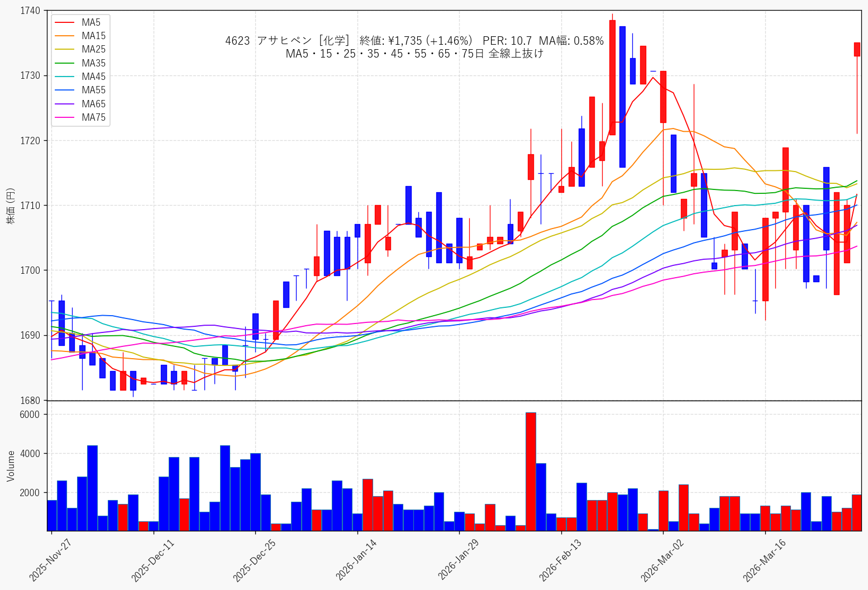The height and width of the screenshot is (590, 868).
Task: Click the tallest red volume bar above 6000
Action: [531, 472]
